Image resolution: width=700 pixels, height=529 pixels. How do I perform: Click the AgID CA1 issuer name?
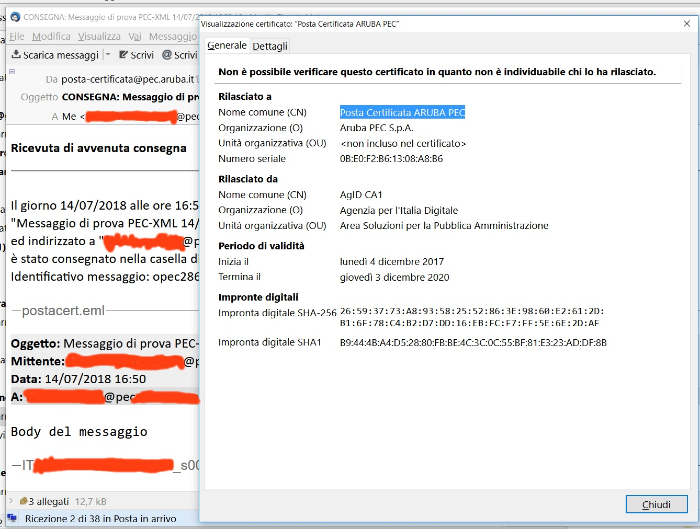pos(361,195)
